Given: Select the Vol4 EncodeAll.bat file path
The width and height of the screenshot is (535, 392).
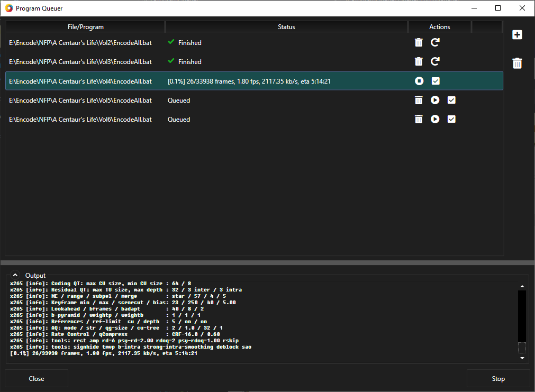Looking at the screenshot, I should 80,81.
